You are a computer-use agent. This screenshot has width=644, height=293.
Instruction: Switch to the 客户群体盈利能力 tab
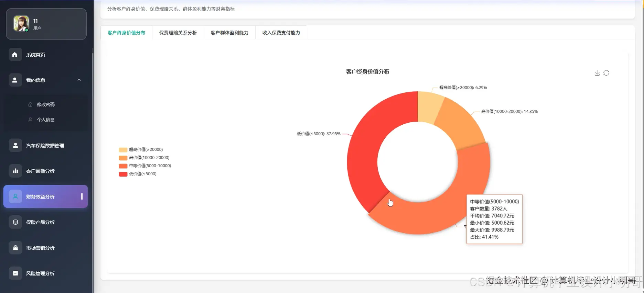(229, 33)
